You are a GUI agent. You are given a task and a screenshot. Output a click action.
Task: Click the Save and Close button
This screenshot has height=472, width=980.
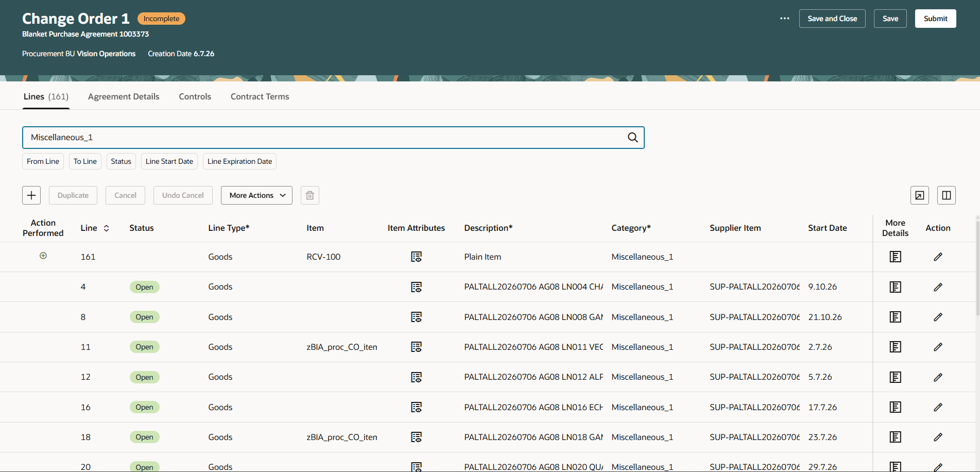[832, 19]
